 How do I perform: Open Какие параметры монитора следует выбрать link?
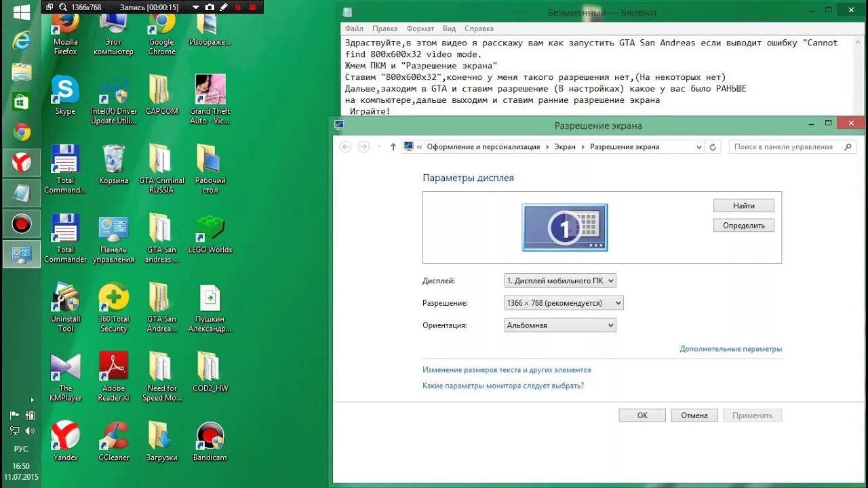coord(503,386)
